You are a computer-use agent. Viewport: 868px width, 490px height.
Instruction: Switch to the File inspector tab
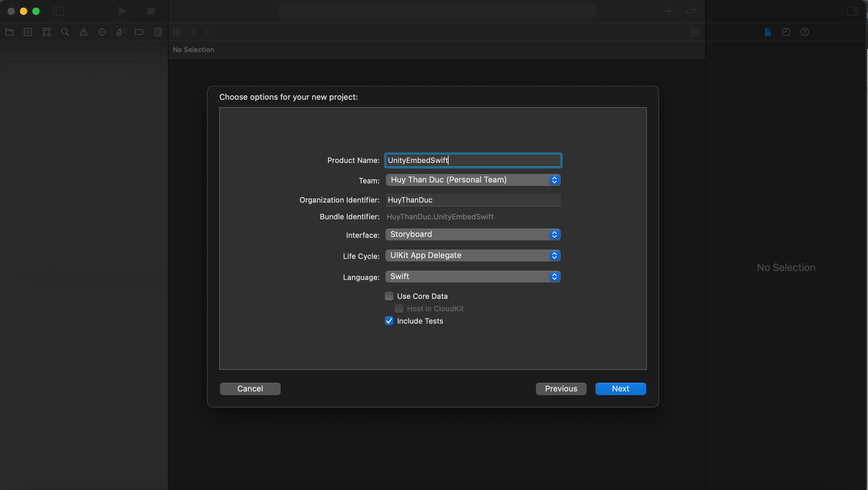click(768, 32)
